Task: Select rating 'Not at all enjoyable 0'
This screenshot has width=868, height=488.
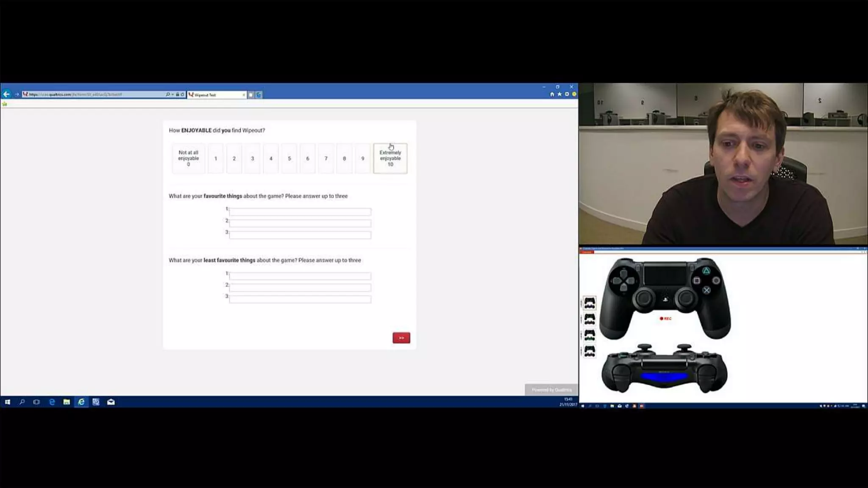Action: point(188,158)
